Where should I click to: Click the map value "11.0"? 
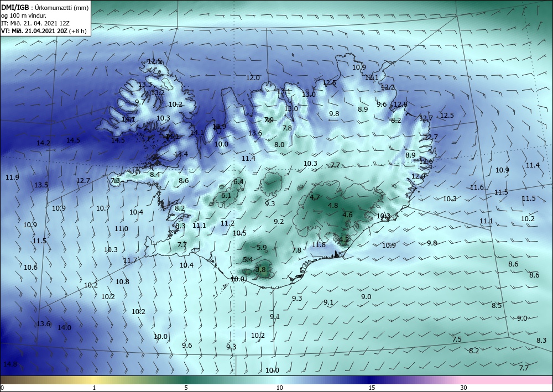[121, 229]
